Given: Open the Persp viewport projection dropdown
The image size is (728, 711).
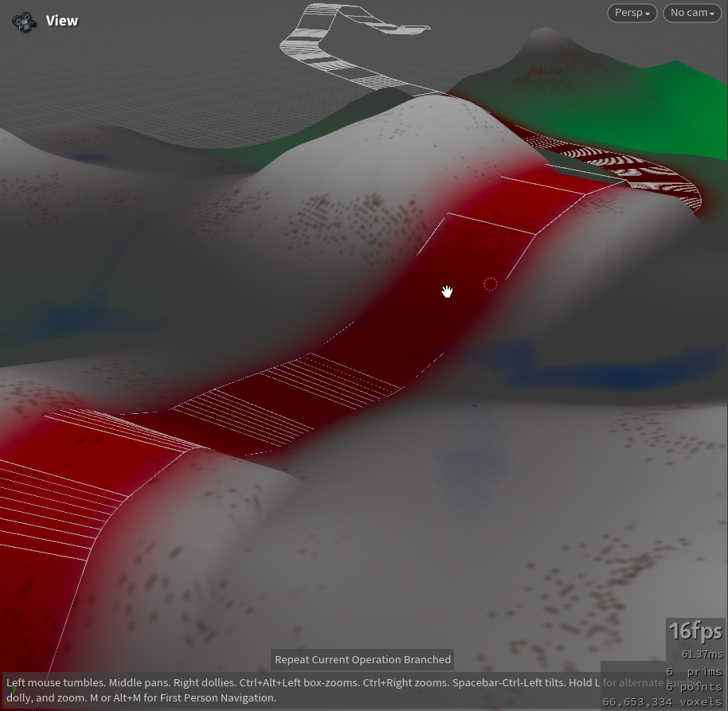Looking at the screenshot, I should [x=632, y=13].
